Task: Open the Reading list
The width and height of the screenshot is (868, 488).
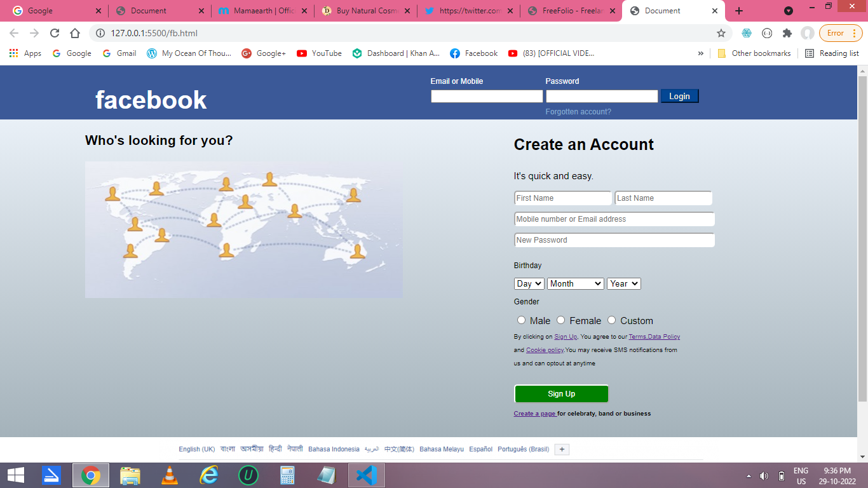Action: coord(832,53)
